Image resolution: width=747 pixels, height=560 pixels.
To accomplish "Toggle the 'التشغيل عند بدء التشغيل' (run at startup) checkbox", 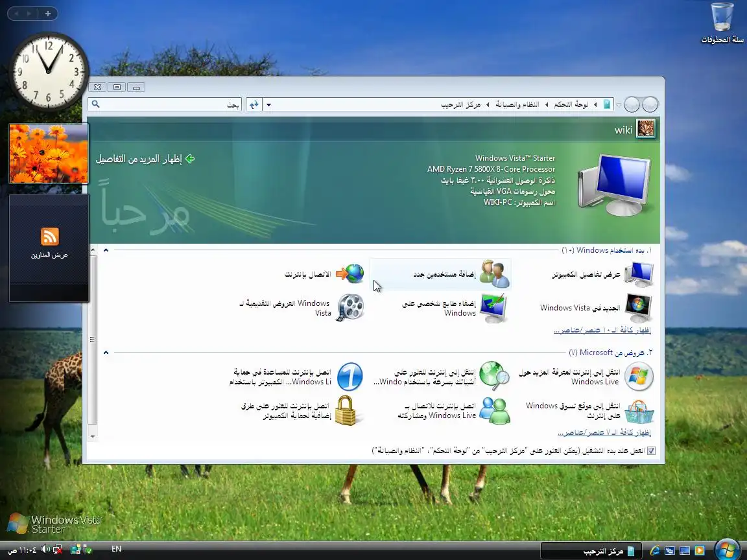I will 651,450.
